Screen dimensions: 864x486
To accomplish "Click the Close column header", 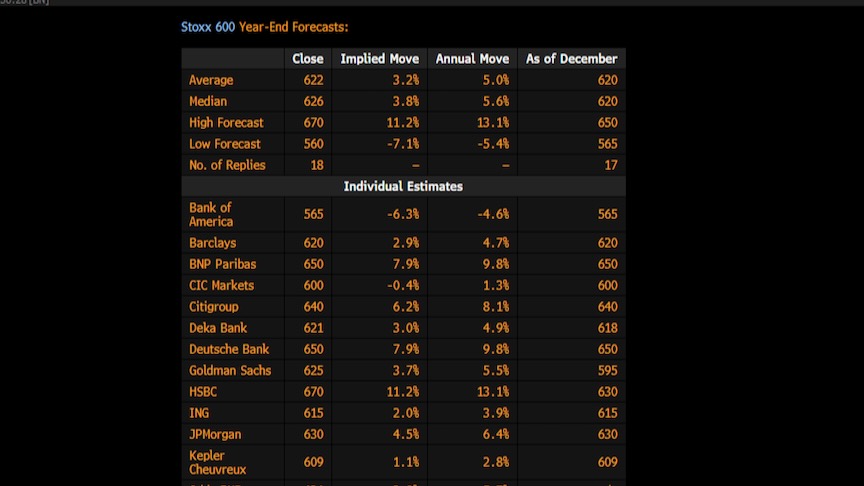I will [x=307, y=59].
